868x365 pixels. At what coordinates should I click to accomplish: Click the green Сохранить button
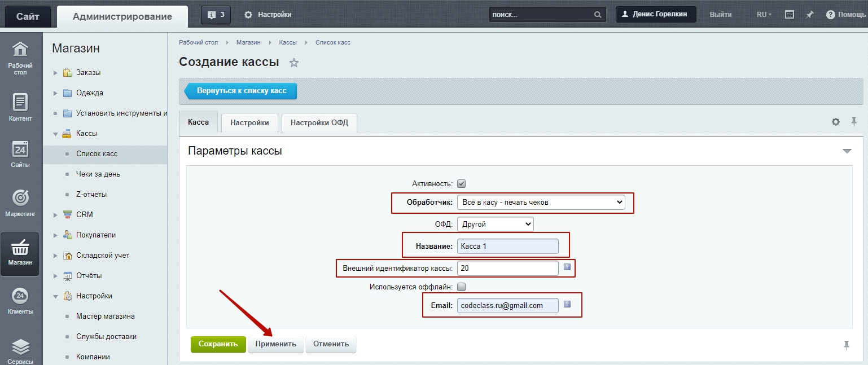[x=218, y=344]
